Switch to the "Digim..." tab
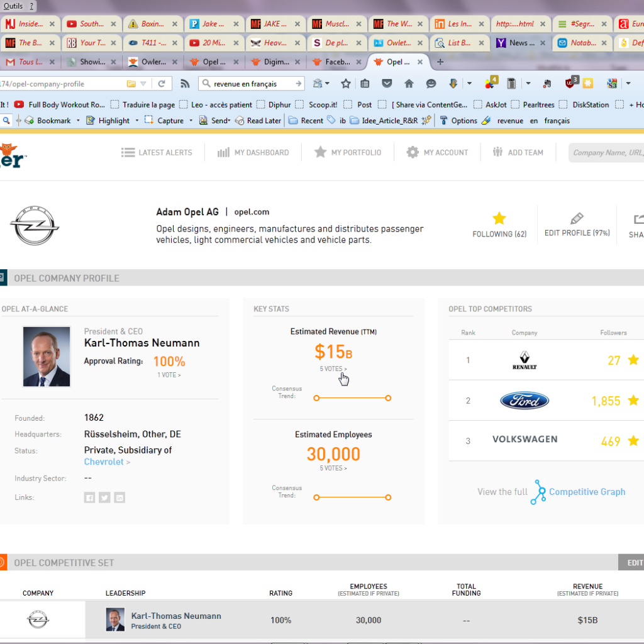The width and height of the screenshot is (644, 644). [276, 62]
